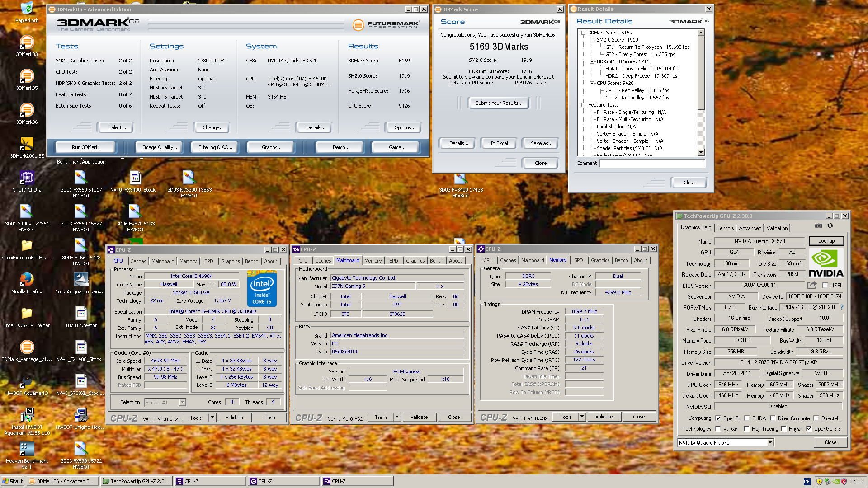Screen dimensions: 868x488
Task: Collapse the 3DMark Score: 5169 tree node
Action: [584, 33]
